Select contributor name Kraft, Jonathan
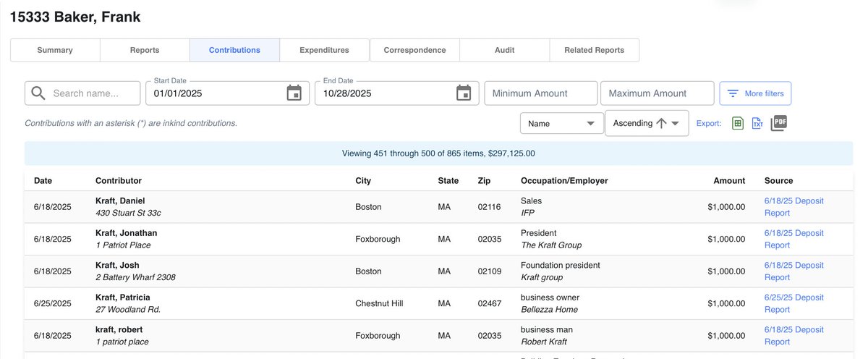868x359 pixels. click(x=126, y=233)
